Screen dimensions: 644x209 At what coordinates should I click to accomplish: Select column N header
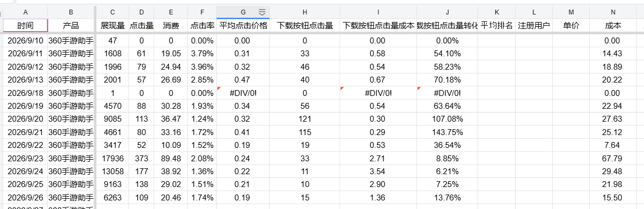(x=612, y=12)
